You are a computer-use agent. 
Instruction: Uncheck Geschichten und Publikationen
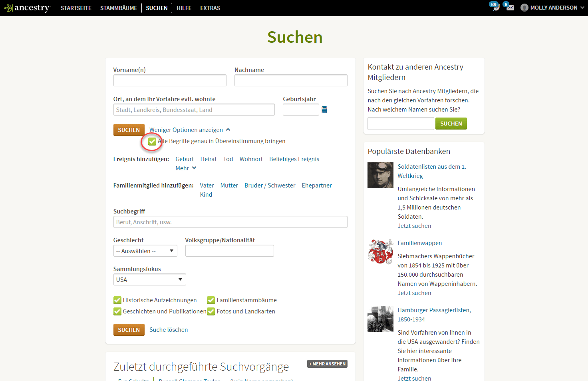(x=117, y=311)
